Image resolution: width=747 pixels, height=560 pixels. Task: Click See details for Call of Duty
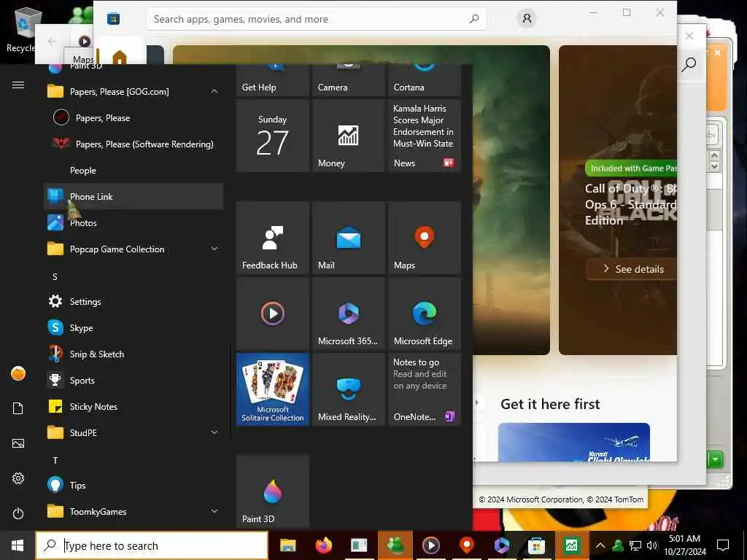point(632,269)
